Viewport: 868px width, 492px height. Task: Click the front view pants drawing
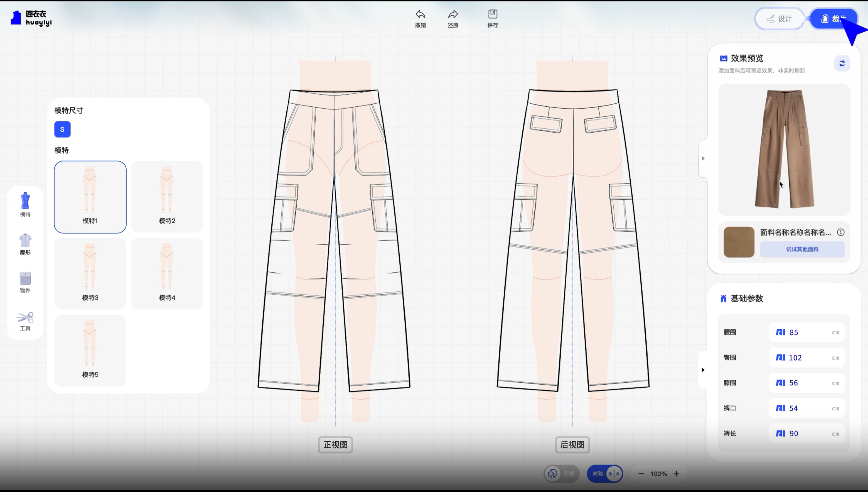tap(334, 240)
